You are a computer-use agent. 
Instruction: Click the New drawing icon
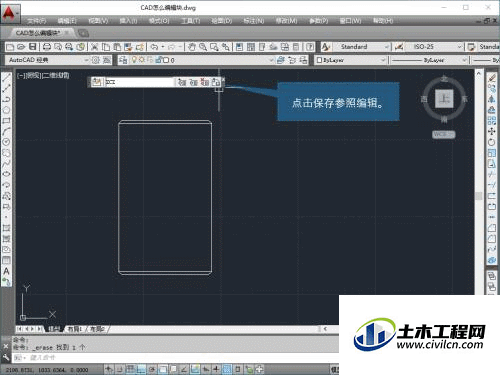pyautogui.click(x=10, y=47)
